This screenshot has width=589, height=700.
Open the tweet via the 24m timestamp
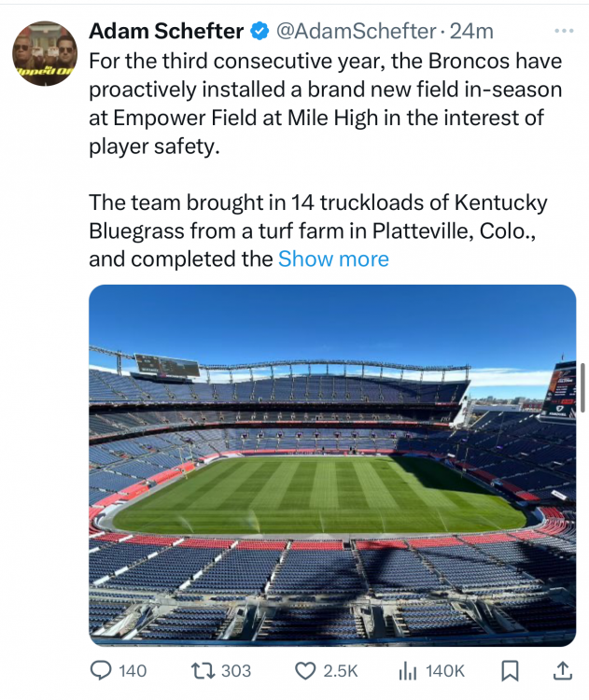click(471, 31)
